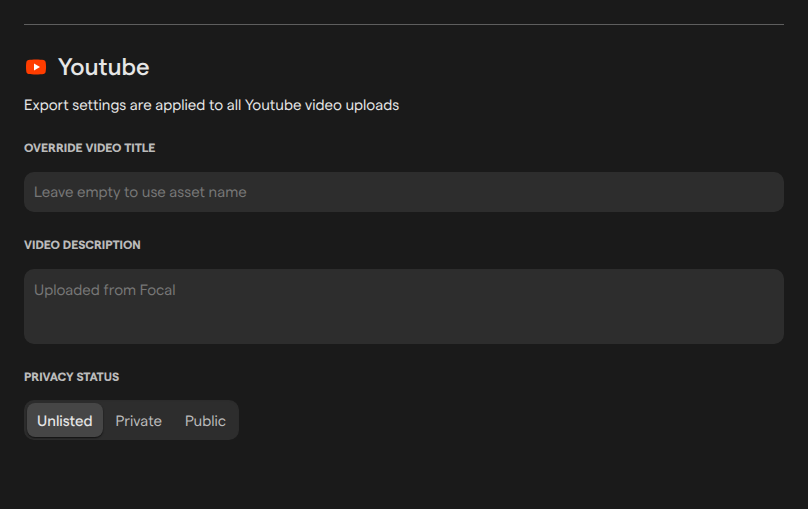Click the red Youtube logo icon

pyautogui.click(x=36, y=67)
